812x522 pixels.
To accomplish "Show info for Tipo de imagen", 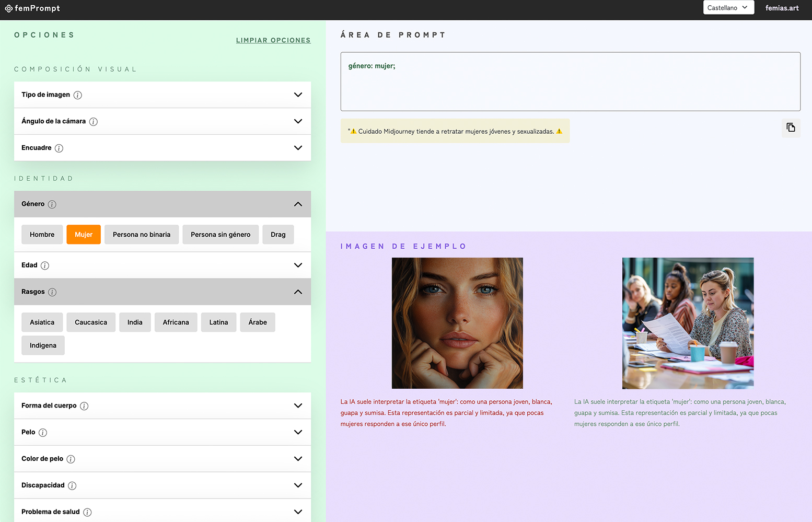I will pyautogui.click(x=78, y=95).
